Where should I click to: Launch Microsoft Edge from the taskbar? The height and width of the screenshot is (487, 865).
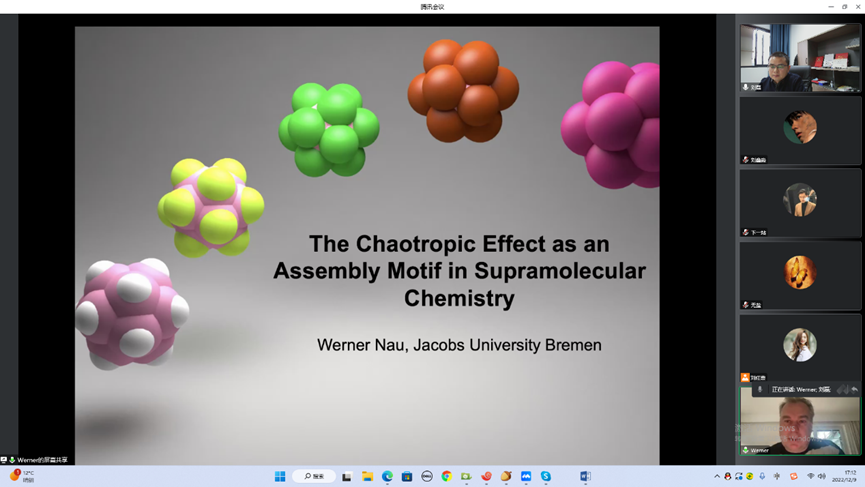coord(387,477)
